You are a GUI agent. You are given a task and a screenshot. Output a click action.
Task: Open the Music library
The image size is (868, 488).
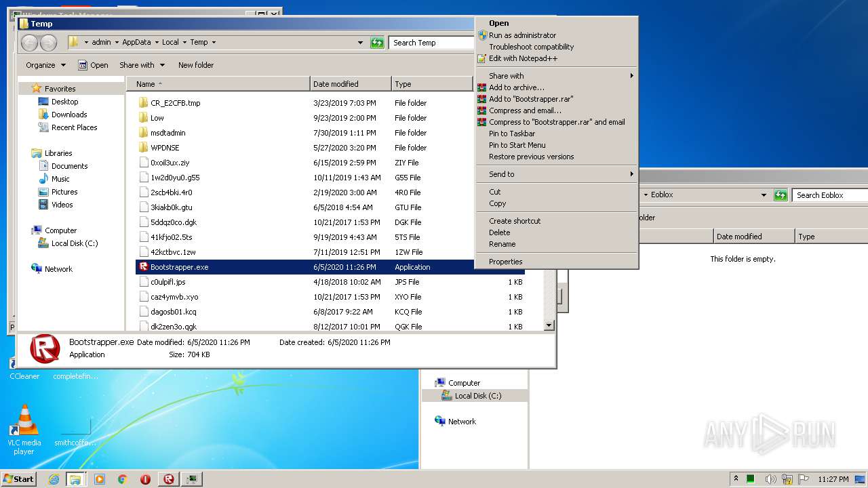tap(60, 179)
